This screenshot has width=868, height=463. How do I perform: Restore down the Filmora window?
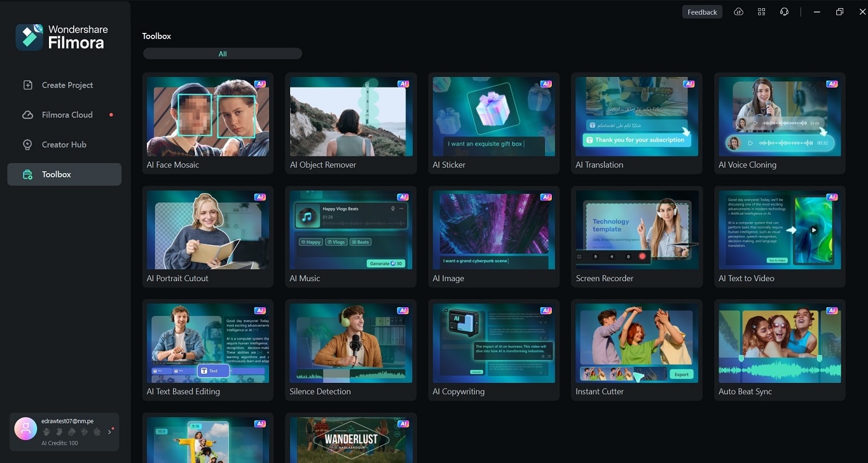pos(839,12)
